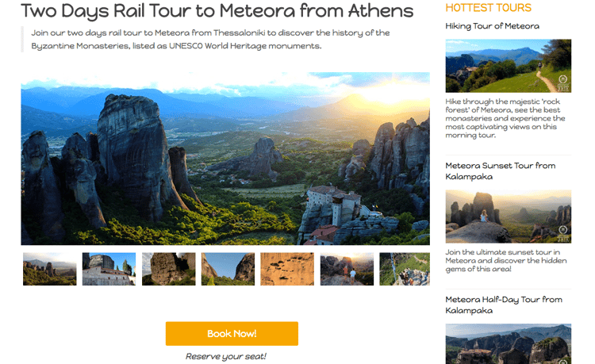The width and height of the screenshot is (595, 364).
Task: Open the Hiking Tour of Meteora link
Action: (492, 26)
